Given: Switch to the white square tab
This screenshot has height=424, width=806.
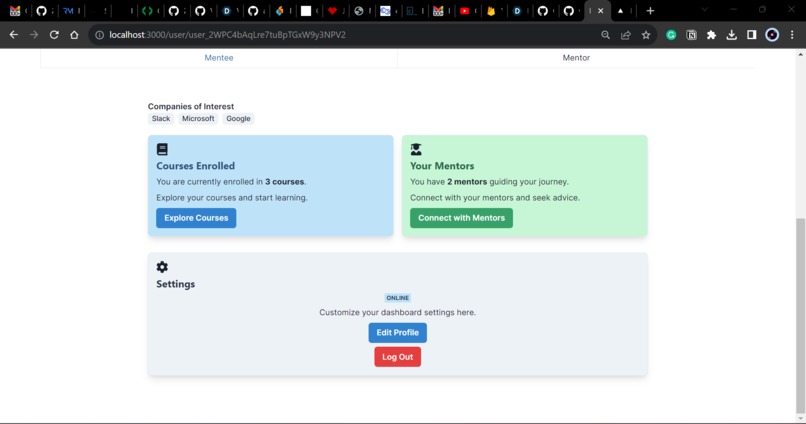Looking at the screenshot, I should pos(306,11).
